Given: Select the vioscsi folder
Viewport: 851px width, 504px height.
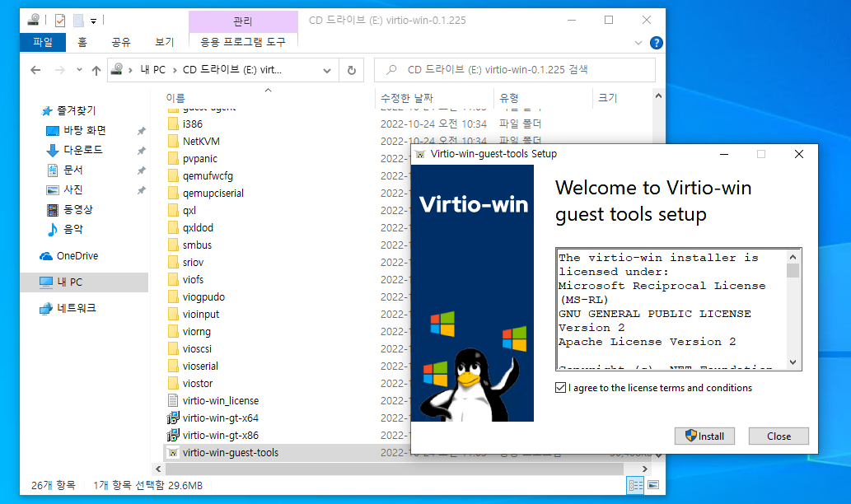Looking at the screenshot, I should coord(197,349).
